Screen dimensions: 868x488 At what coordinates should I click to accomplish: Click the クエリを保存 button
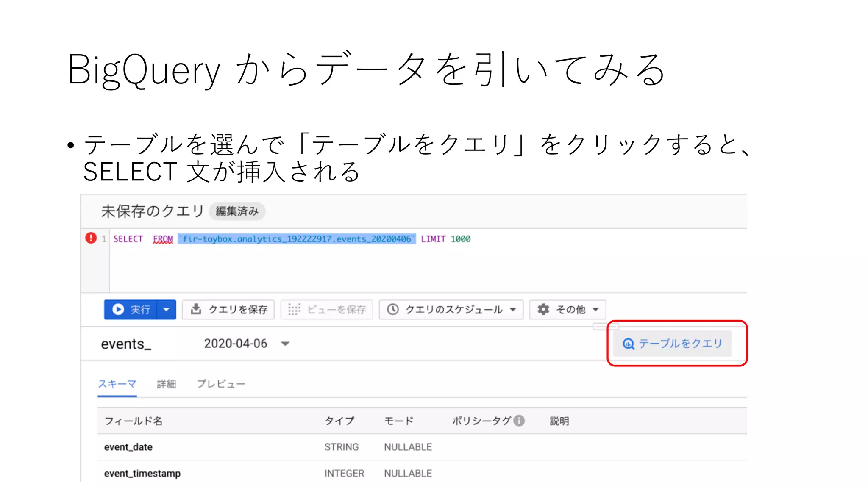228,309
